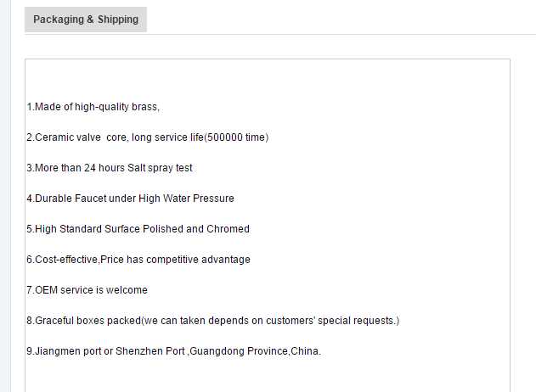The height and width of the screenshot is (392, 536).
Task: Click the 'Salt spray test' phrase
Action: click(x=160, y=168)
